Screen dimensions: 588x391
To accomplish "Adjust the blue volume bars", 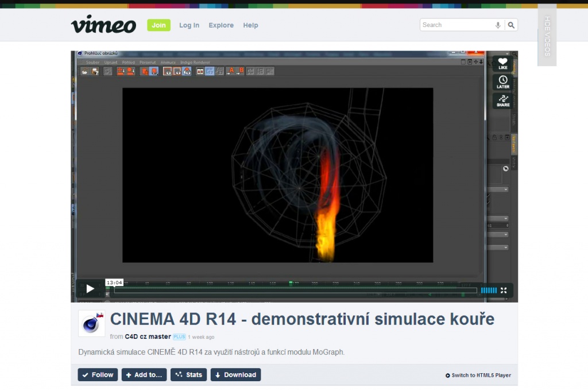I will coord(489,290).
